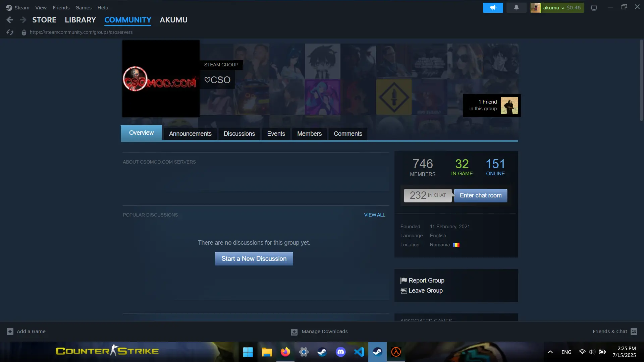Click the CSOMOD.COM group avatar
The image size is (644, 362).
(161, 79)
